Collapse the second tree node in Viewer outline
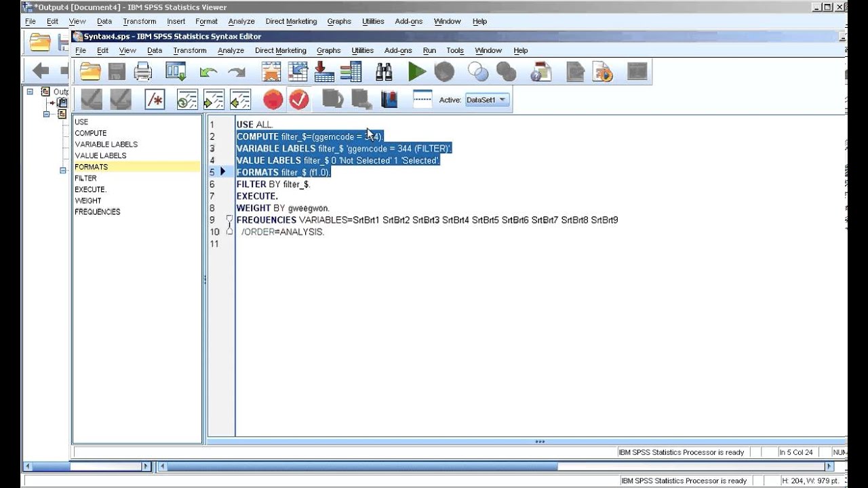 47,114
